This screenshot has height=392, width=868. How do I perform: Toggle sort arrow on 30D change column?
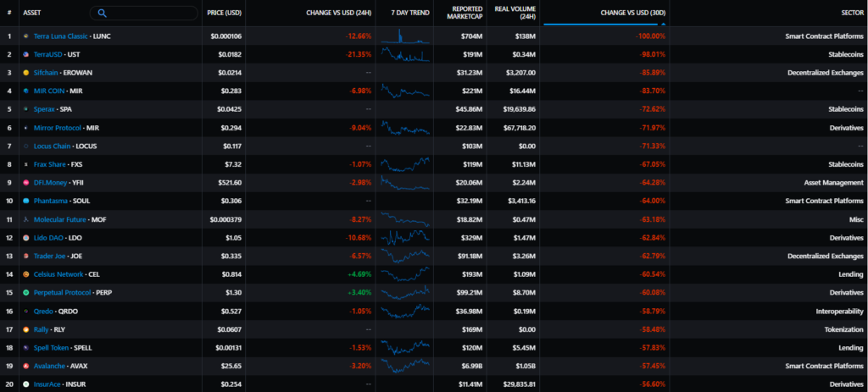point(663,24)
